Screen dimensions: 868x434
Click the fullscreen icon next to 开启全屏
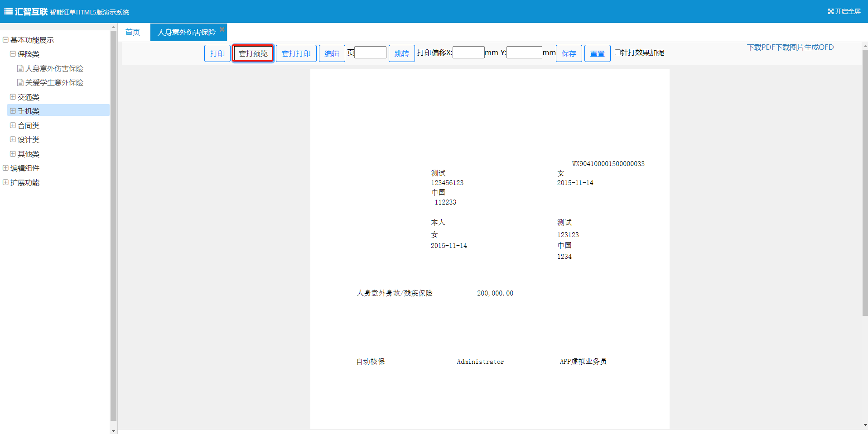tap(830, 11)
